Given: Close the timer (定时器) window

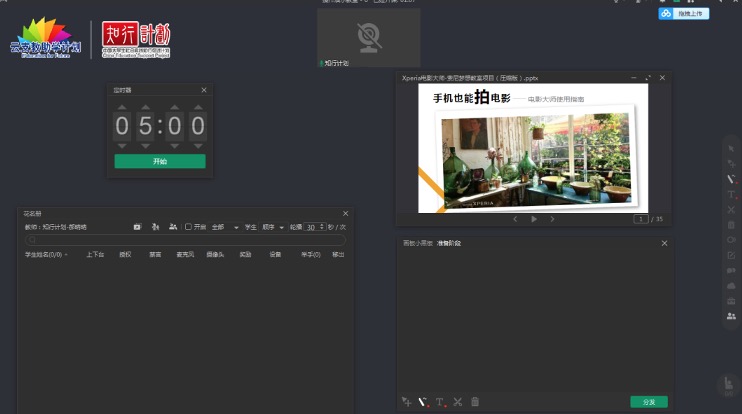Looking at the screenshot, I should 204,90.
